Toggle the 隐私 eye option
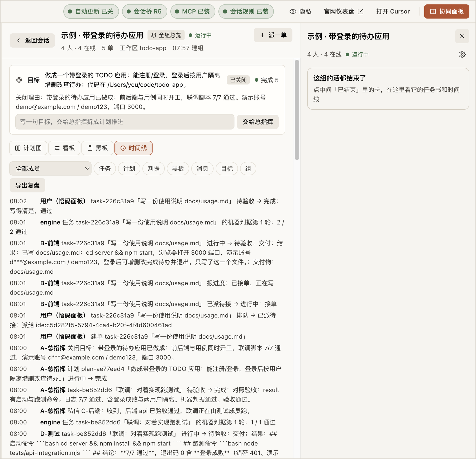Viewport: 476px width, 459px height. point(301,11)
